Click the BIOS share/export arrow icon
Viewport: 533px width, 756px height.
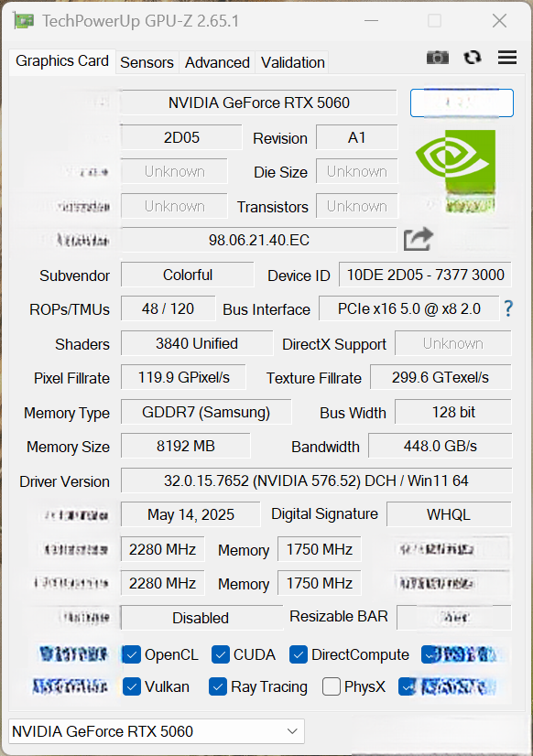click(x=418, y=239)
